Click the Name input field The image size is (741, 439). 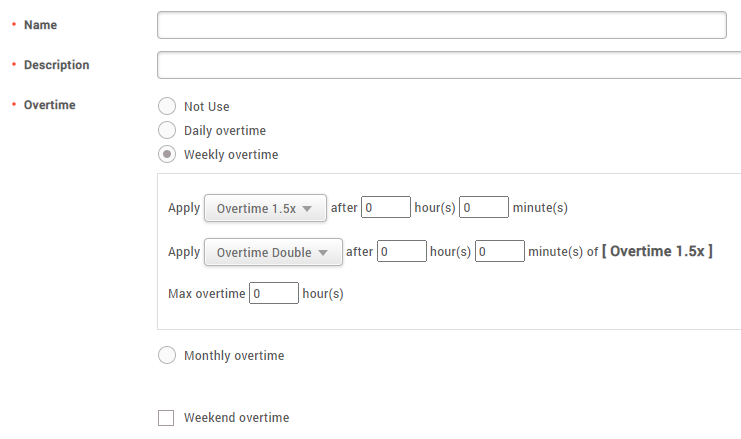coord(441,25)
